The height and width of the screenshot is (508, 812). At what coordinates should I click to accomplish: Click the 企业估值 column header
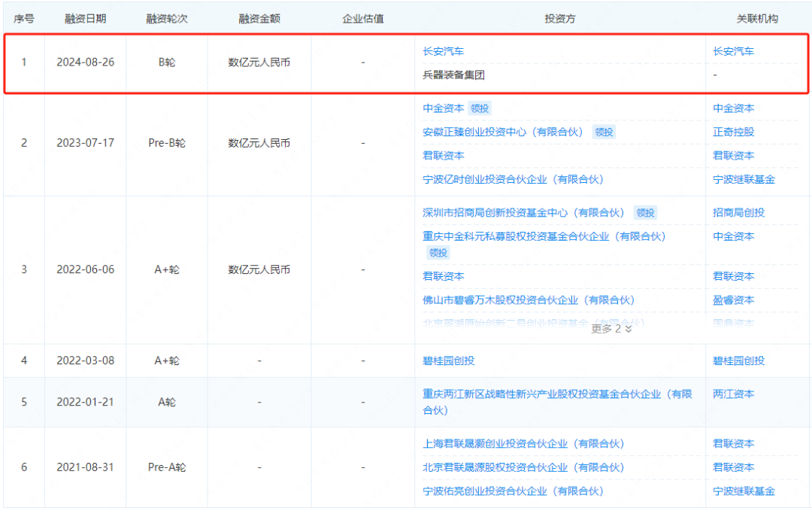click(x=363, y=19)
